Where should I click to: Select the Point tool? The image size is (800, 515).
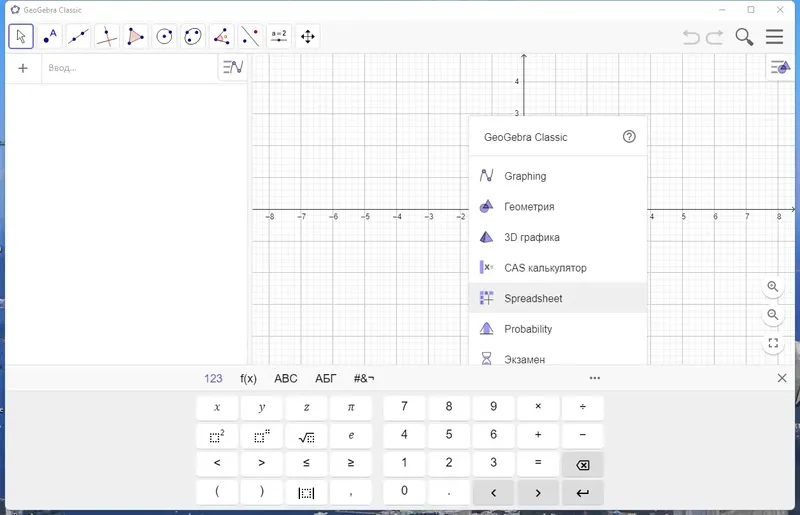[x=49, y=36]
